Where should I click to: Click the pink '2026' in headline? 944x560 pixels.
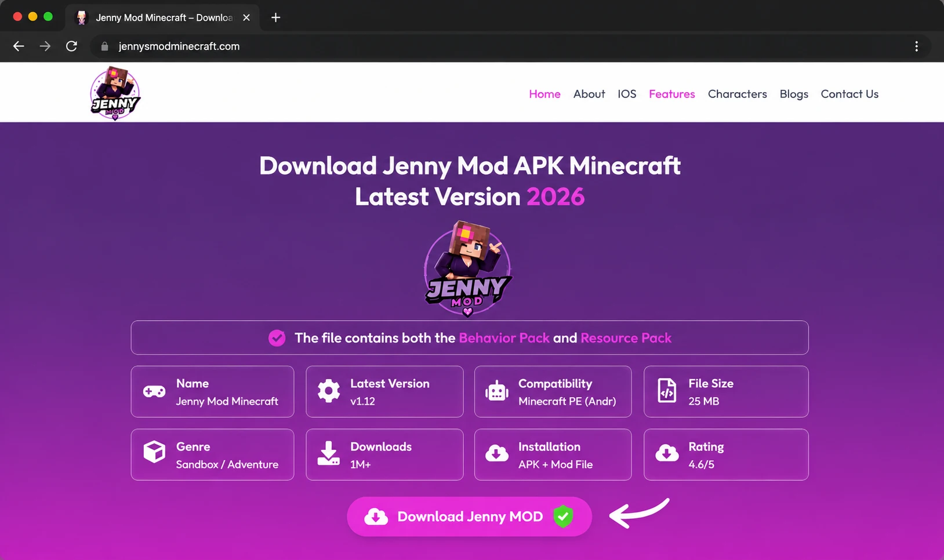(x=555, y=197)
